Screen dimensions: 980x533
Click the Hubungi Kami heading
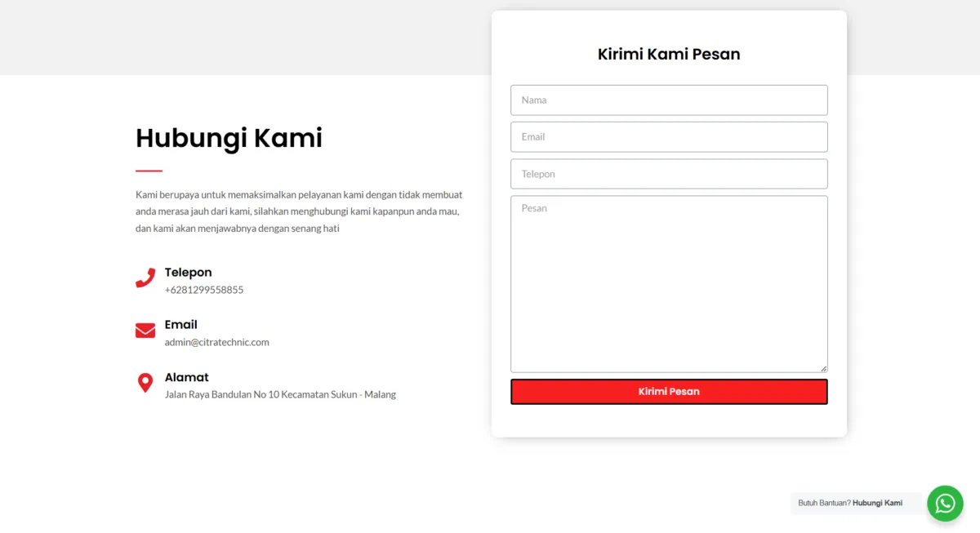229,138
